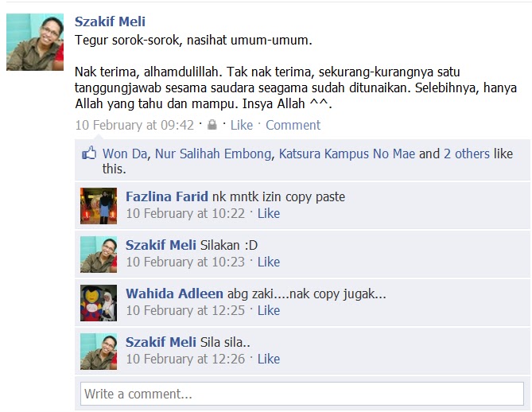Like the Sila sila.. comment
The image size is (532, 412).
268,359
